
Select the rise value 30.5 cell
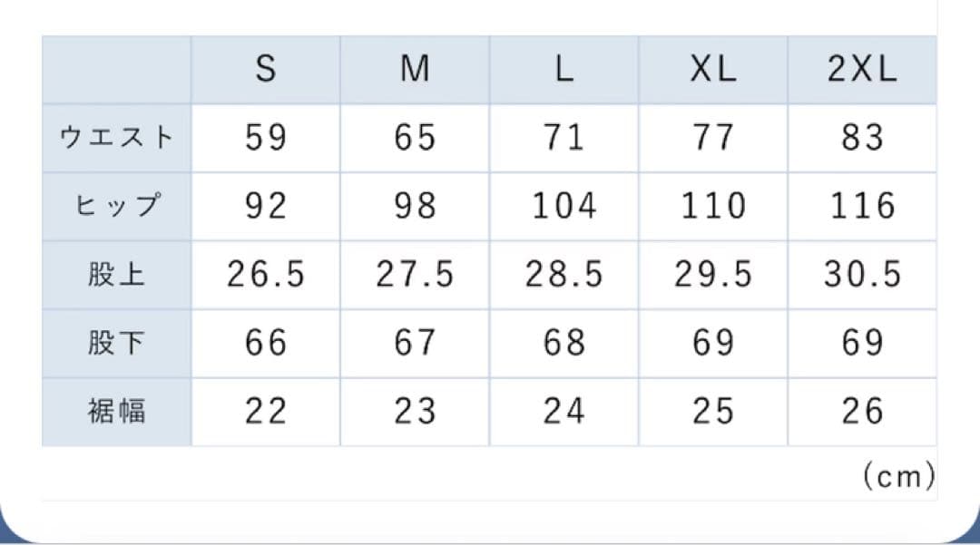862,275
